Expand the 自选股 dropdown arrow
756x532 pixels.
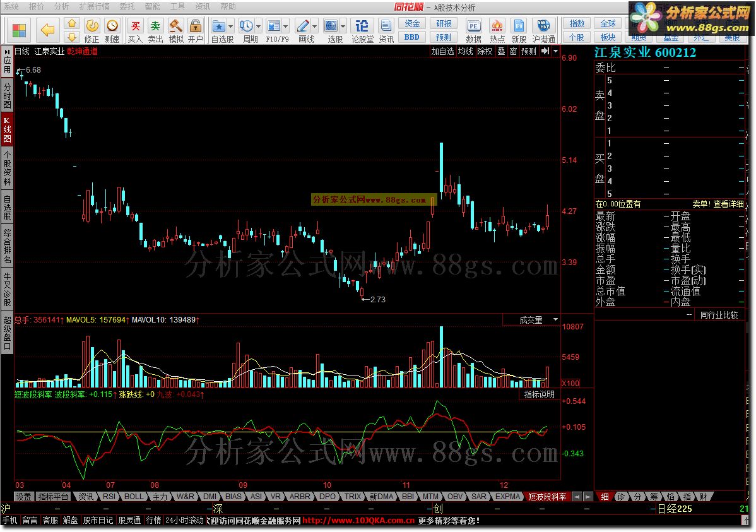[x=231, y=26]
